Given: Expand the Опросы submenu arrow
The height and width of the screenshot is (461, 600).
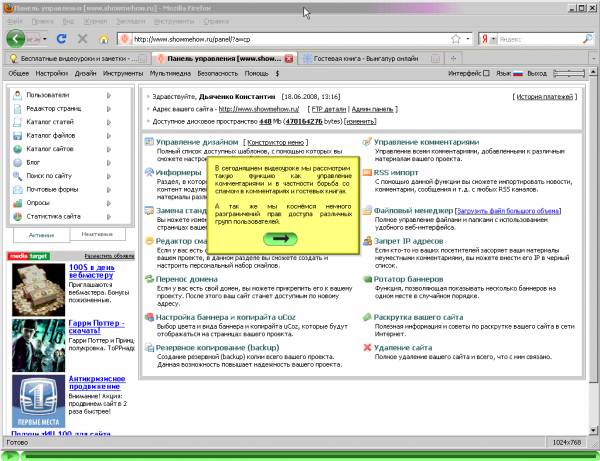Looking at the screenshot, I should click(109, 203).
